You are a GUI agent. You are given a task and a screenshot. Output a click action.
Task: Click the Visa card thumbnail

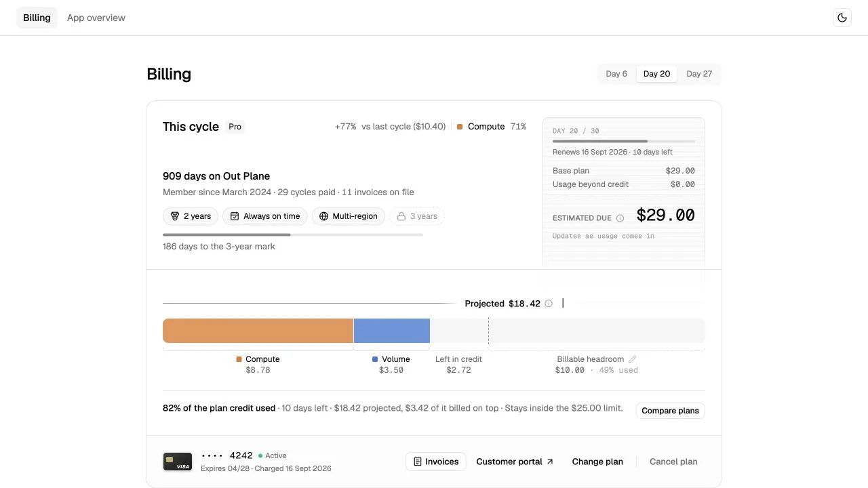tap(178, 462)
